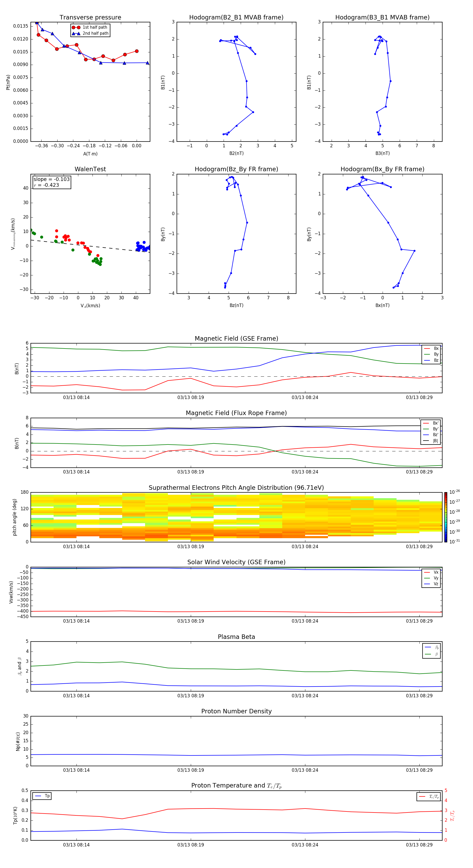Click '03/13 08:29' tick under Proton Temperature plot
The height and width of the screenshot is (868, 473).
click(419, 845)
